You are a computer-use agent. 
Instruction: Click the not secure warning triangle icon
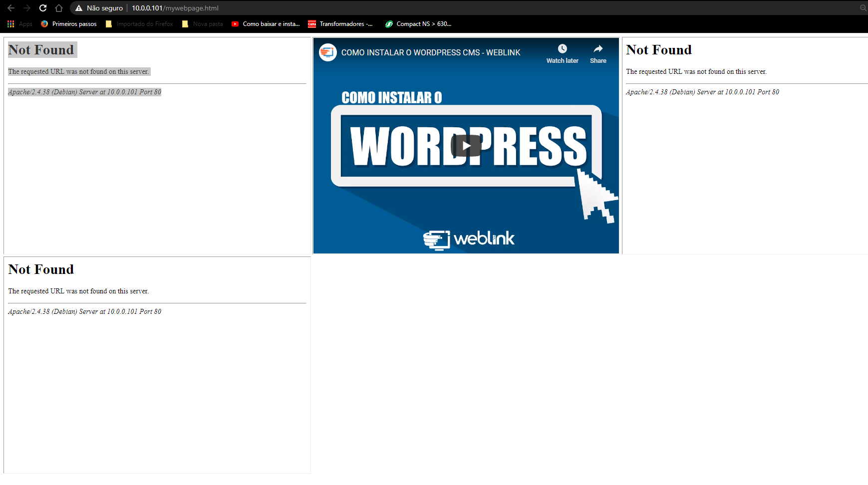click(x=79, y=8)
